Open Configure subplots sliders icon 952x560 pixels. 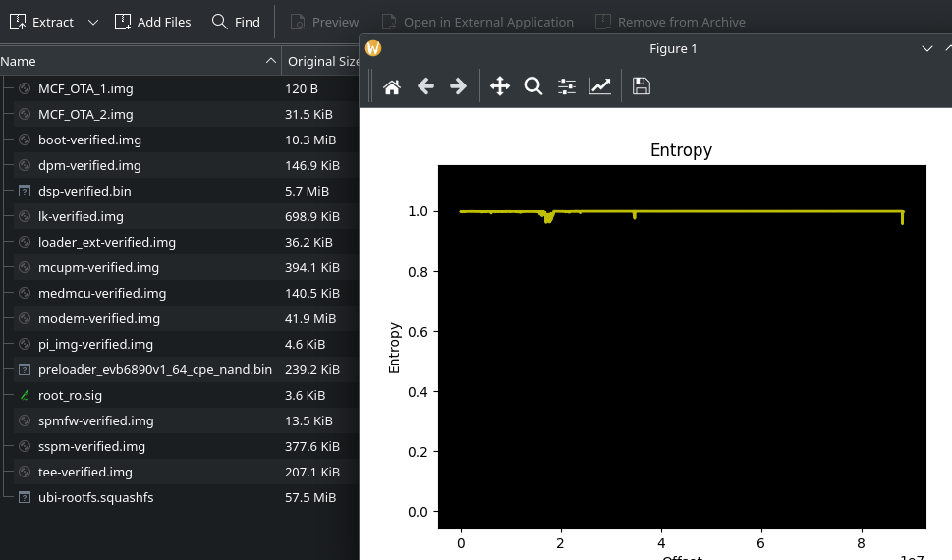[x=567, y=86]
